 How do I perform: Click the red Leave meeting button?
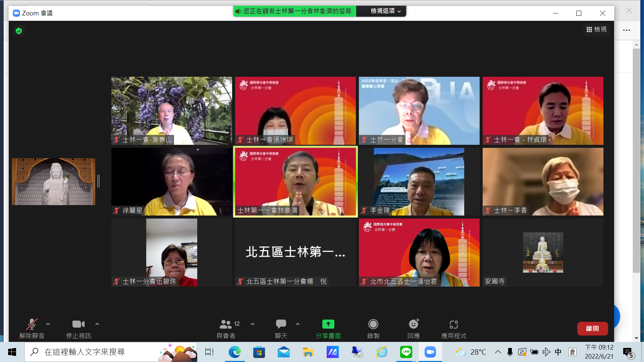pos(592,328)
